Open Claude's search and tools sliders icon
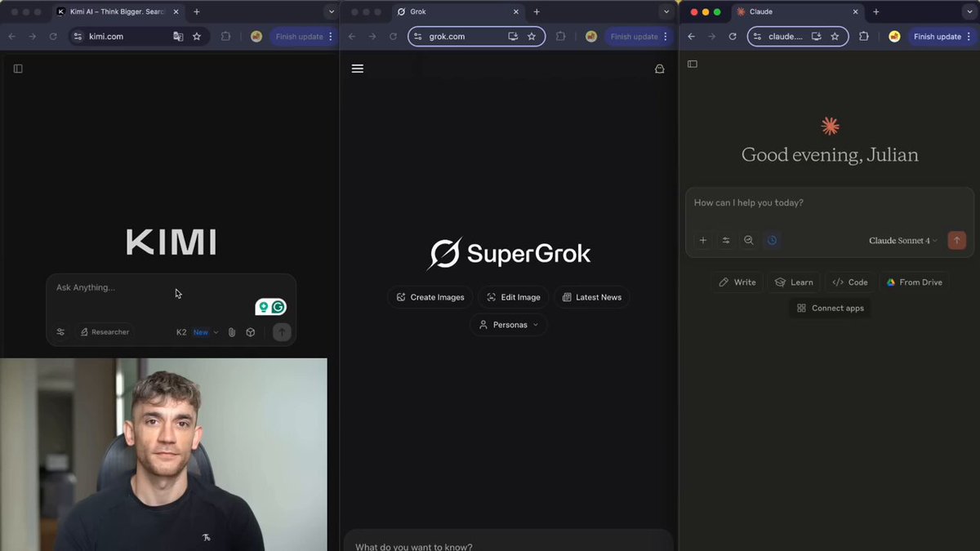This screenshot has width=980, height=551. click(x=726, y=240)
